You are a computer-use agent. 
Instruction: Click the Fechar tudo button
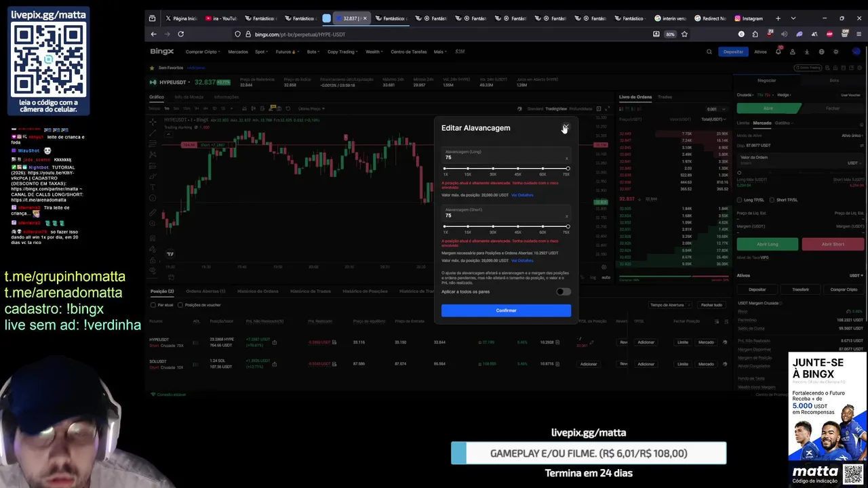pos(711,305)
